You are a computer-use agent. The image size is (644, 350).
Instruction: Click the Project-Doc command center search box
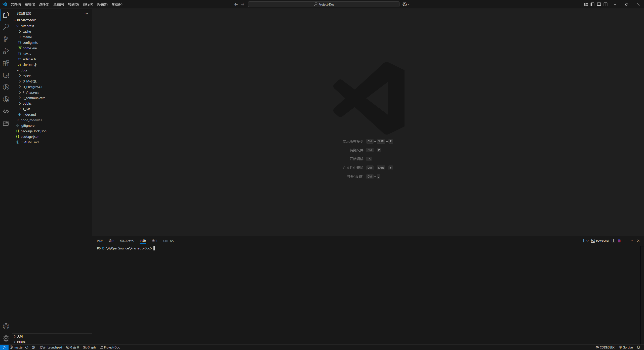coord(324,4)
